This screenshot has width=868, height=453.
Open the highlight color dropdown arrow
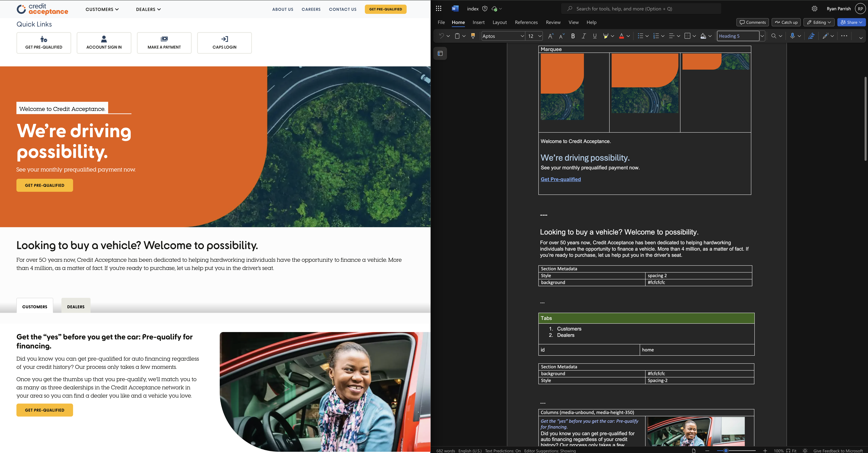point(613,36)
